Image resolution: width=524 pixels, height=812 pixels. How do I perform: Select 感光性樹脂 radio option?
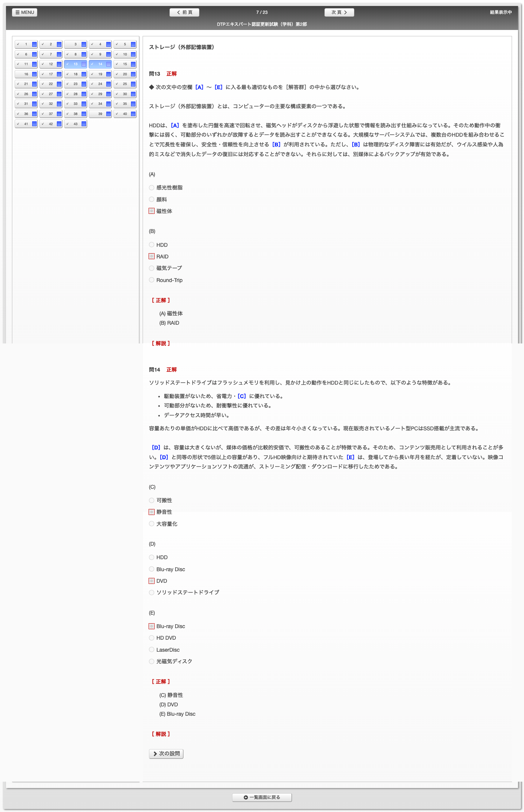[152, 188]
